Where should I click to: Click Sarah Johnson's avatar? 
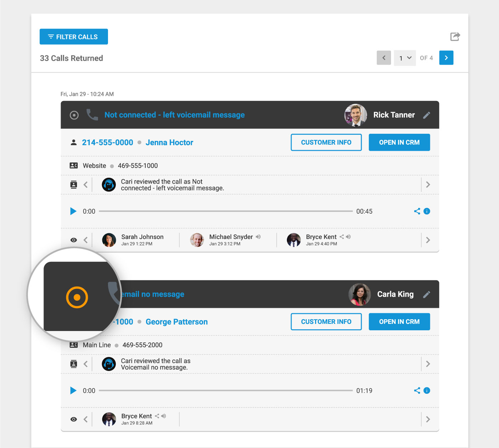click(109, 240)
